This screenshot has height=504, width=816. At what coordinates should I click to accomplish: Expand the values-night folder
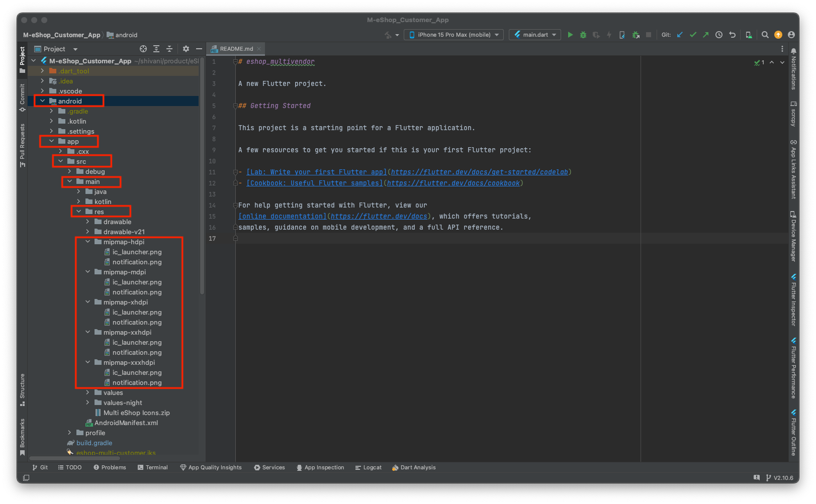tap(87, 402)
